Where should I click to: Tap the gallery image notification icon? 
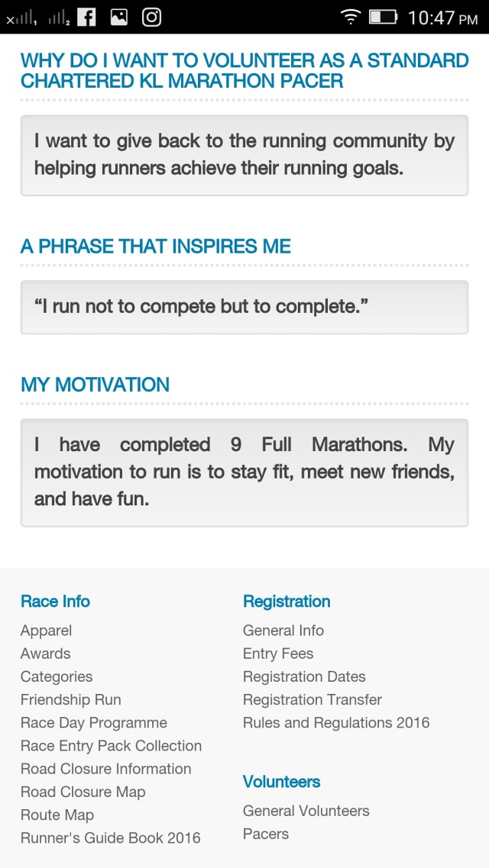pyautogui.click(x=119, y=17)
